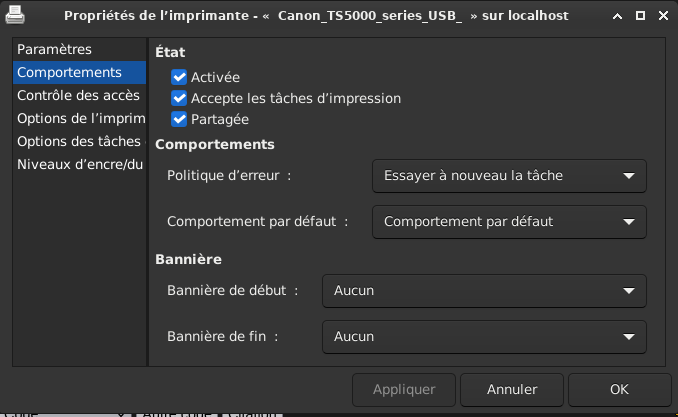Image resolution: width=678 pixels, height=417 pixels.
Task: Open the Bannière de début dropdown
Action: 484,291
